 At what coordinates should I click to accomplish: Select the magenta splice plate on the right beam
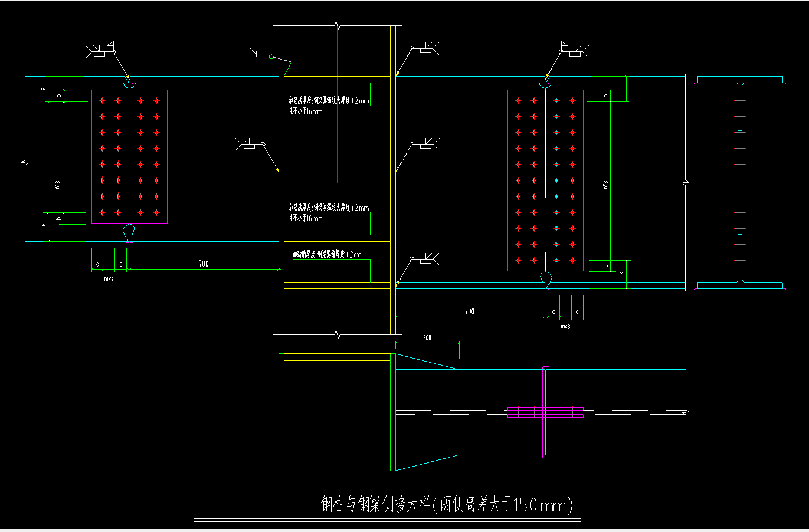click(546, 180)
